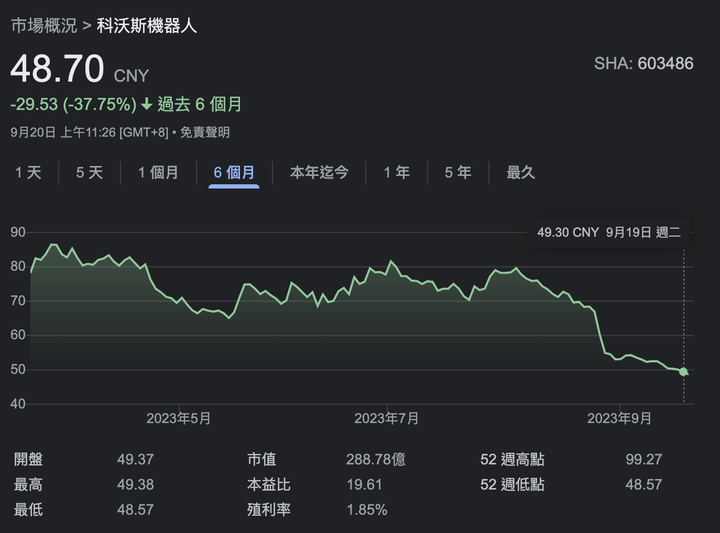
Task: Click the SHA: 603486 ticker label
Action: coord(644,63)
